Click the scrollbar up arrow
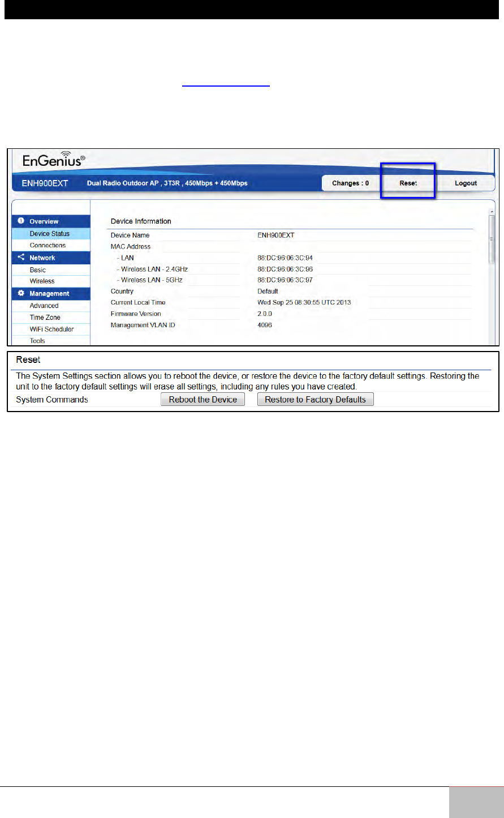 (492, 211)
